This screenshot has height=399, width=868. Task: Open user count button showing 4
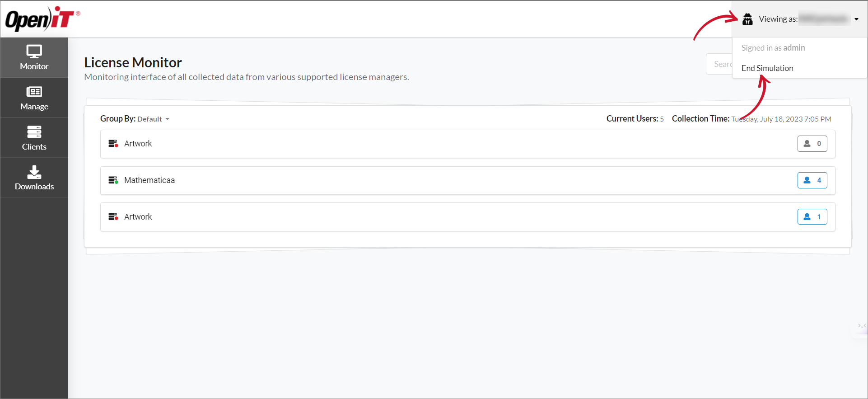(x=812, y=180)
